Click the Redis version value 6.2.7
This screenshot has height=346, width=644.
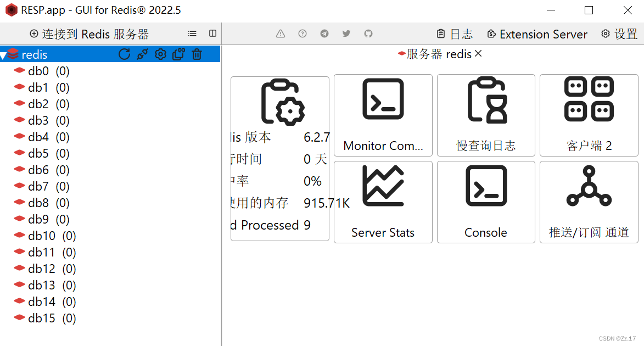coord(316,137)
